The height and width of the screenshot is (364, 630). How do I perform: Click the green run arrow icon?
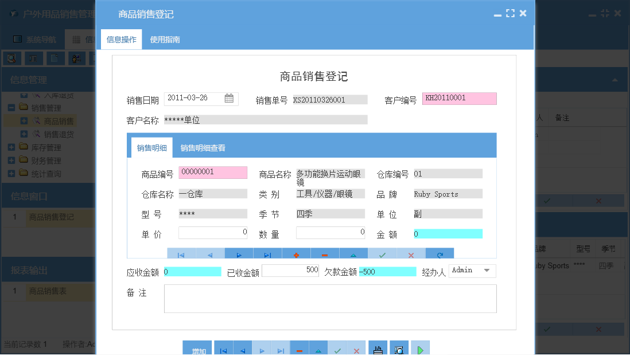419,348
